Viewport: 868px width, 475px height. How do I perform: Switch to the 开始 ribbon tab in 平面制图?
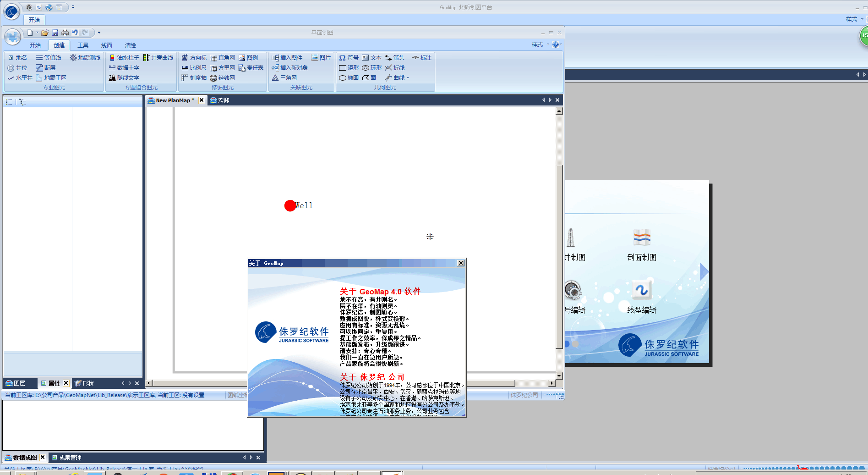pos(35,45)
